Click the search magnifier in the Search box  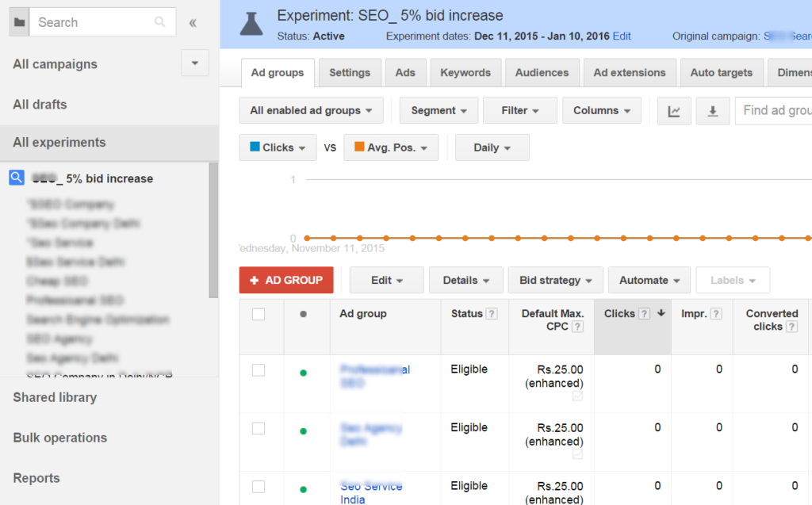(x=163, y=21)
